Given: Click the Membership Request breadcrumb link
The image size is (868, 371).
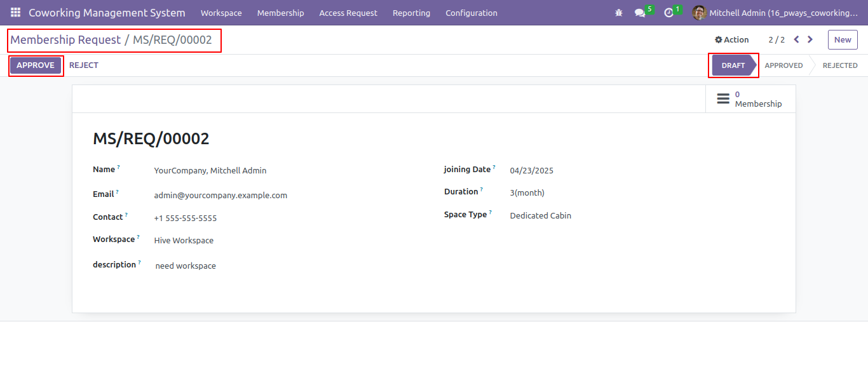Looking at the screenshot, I should click(x=65, y=40).
